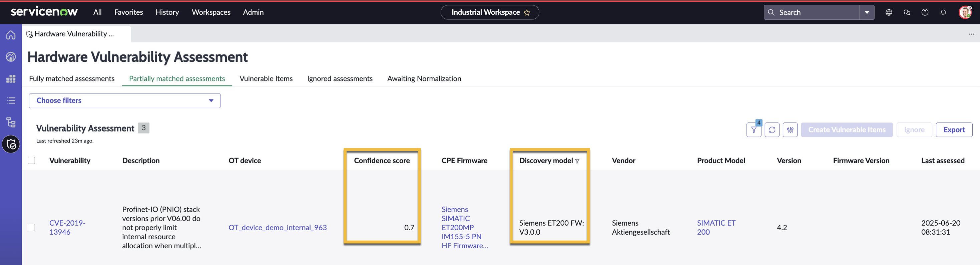Open the All menu
980x265 pixels.
(97, 12)
